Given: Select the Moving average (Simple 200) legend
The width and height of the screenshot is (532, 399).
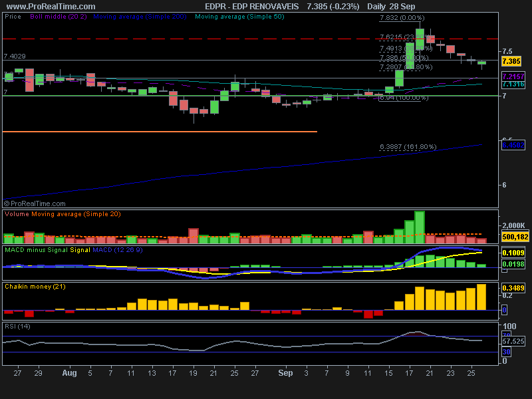Looking at the screenshot, I should [140, 16].
